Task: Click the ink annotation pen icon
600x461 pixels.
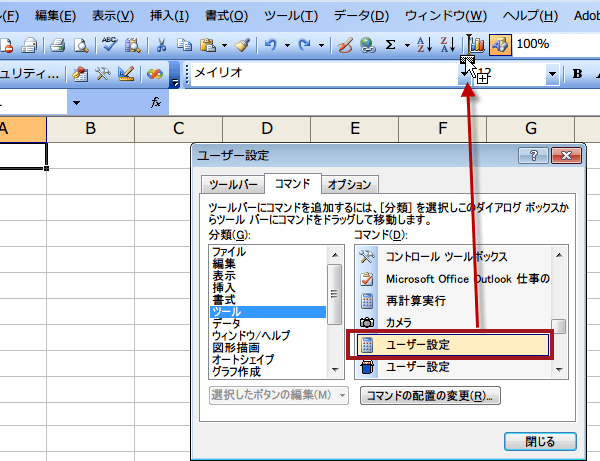Action: click(x=345, y=45)
